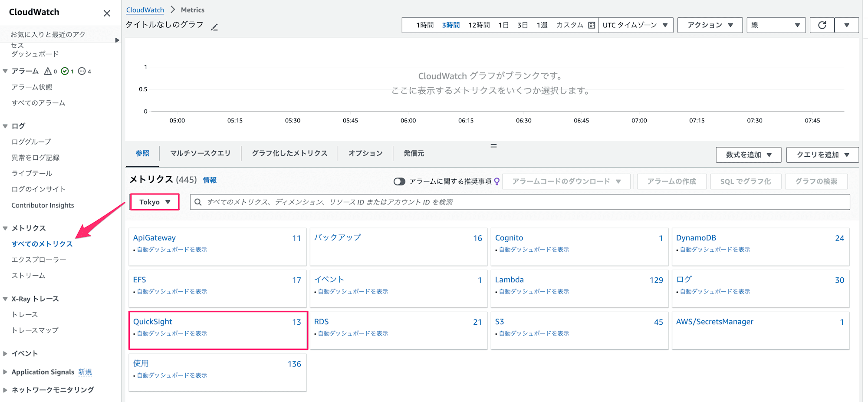Screen dimensions: 868x402
Task: Click the in-alarm warning triangle icon
Action: pos(48,71)
